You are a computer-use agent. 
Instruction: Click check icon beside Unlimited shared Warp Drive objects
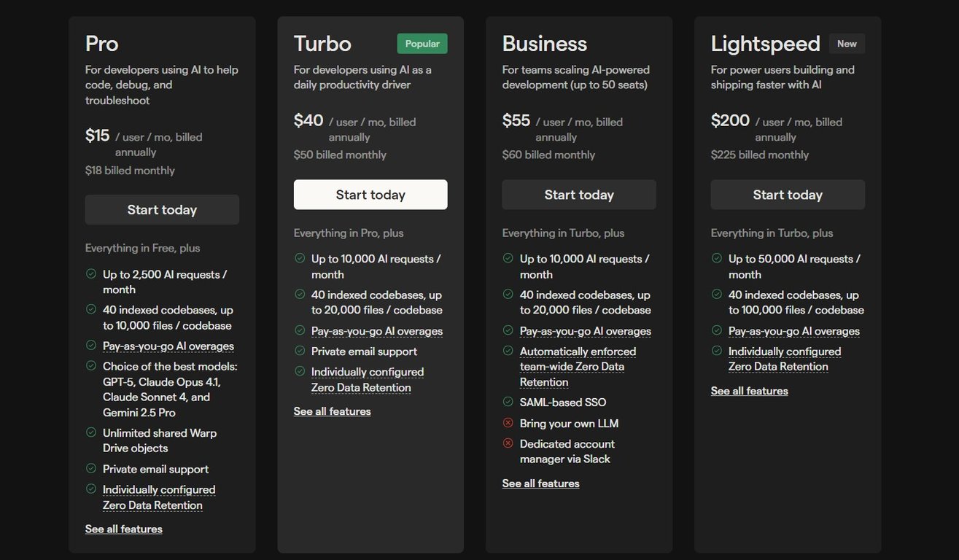tap(91, 432)
